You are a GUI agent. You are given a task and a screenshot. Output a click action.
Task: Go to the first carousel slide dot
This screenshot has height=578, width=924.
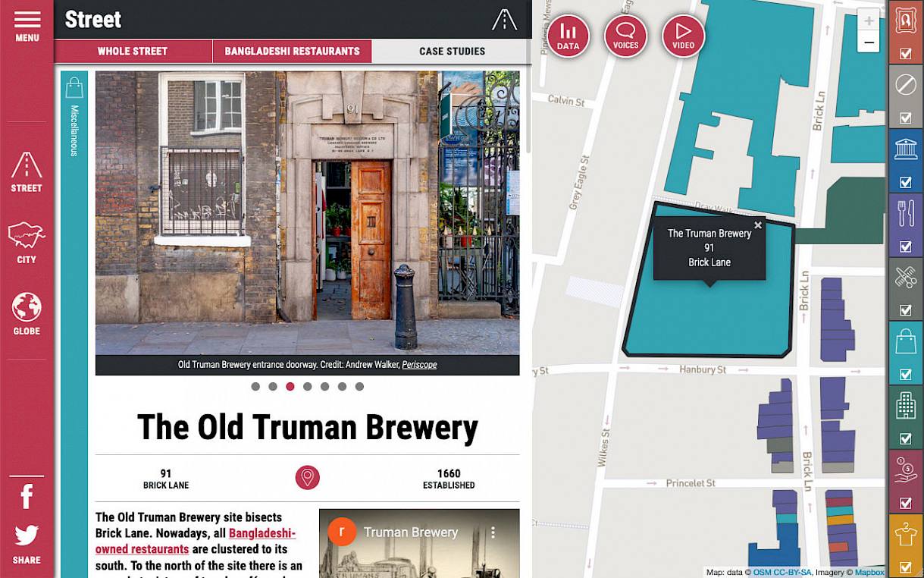[x=255, y=387]
